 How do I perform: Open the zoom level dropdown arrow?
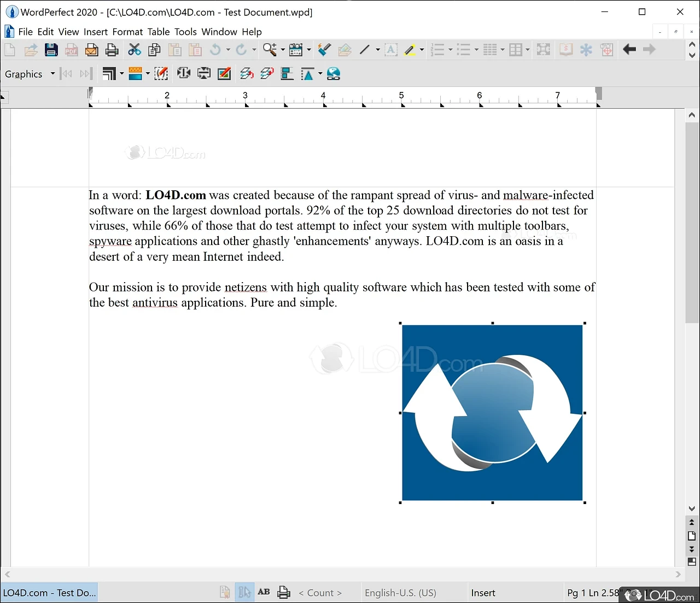(282, 50)
